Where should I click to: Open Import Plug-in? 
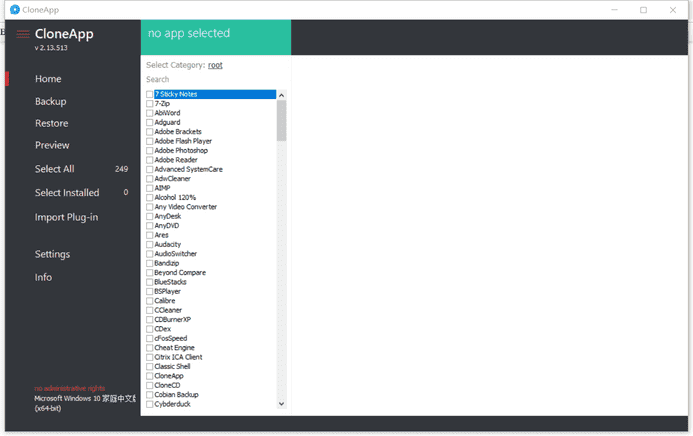pyautogui.click(x=67, y=217)
